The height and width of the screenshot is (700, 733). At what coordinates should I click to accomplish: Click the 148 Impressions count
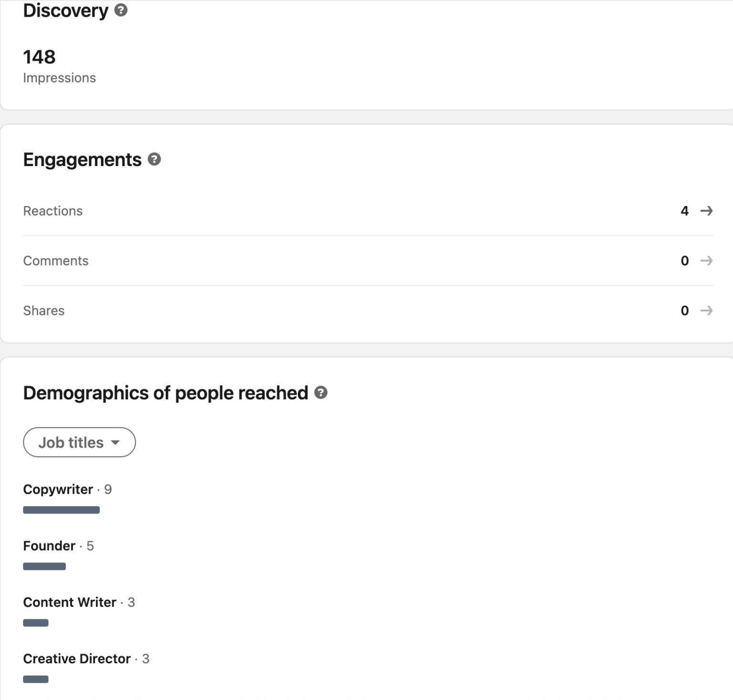tap(39, 57)
